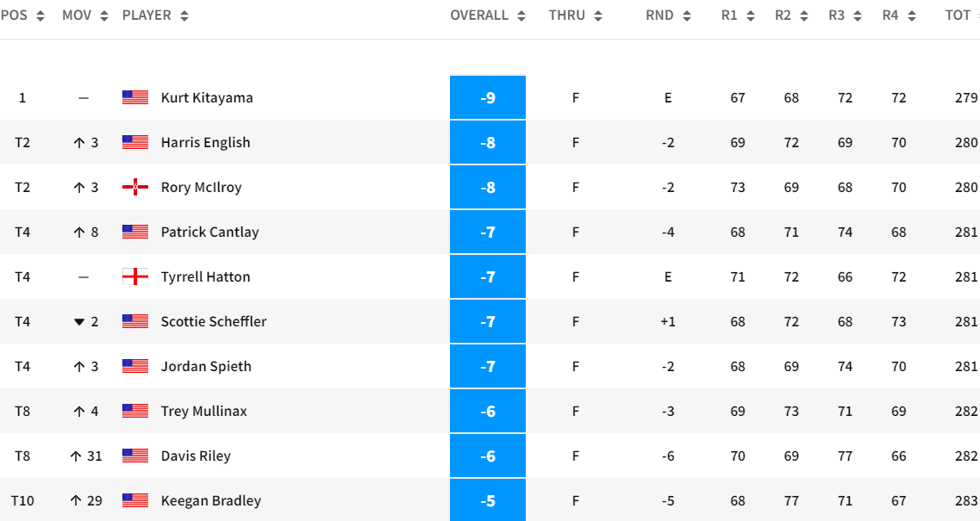Viewport: 980px width, 521px height.
Task: Sort by the MOV column header
Action: [x=85, y=16]
